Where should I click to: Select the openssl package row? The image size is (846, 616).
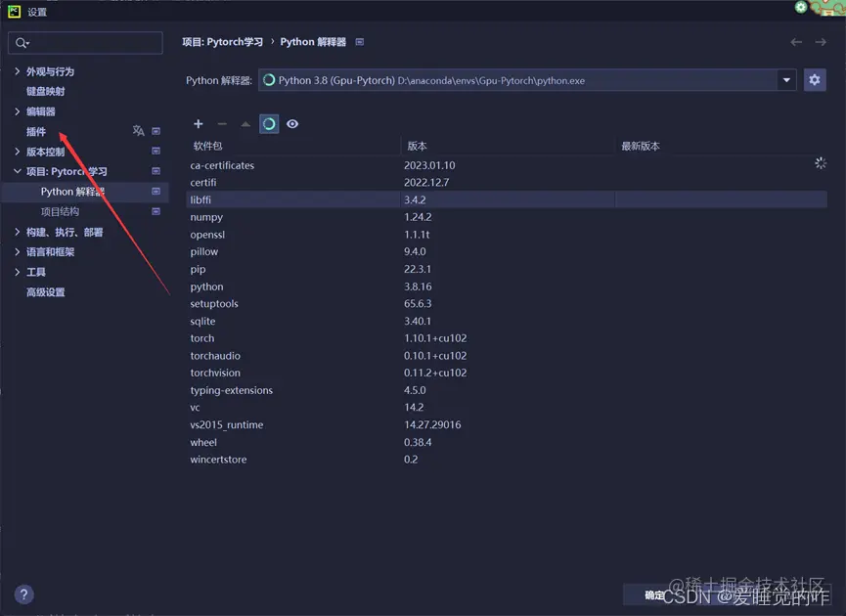click(507, 235)
